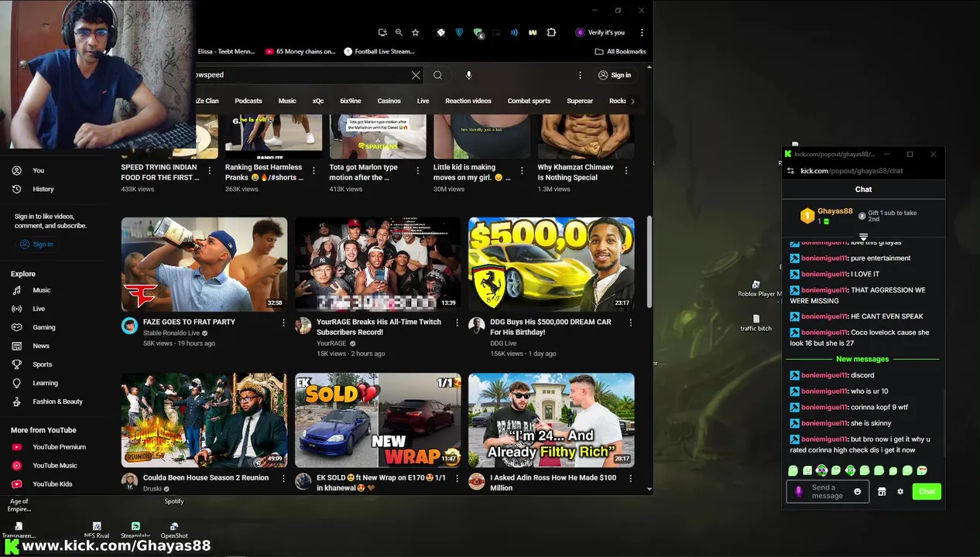Open FAZE GOES TO FRAT PARTY thumbnail

point(204,264)
